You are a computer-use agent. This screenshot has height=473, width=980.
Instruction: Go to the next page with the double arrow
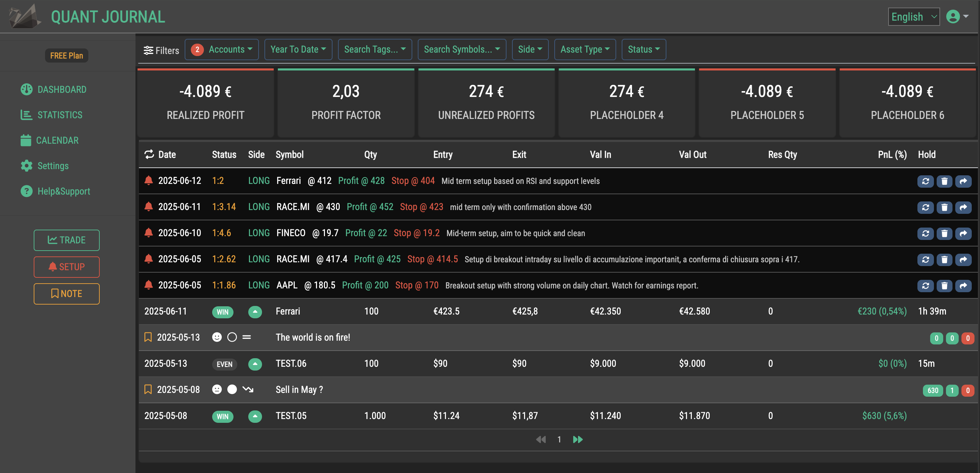point(577,440)
